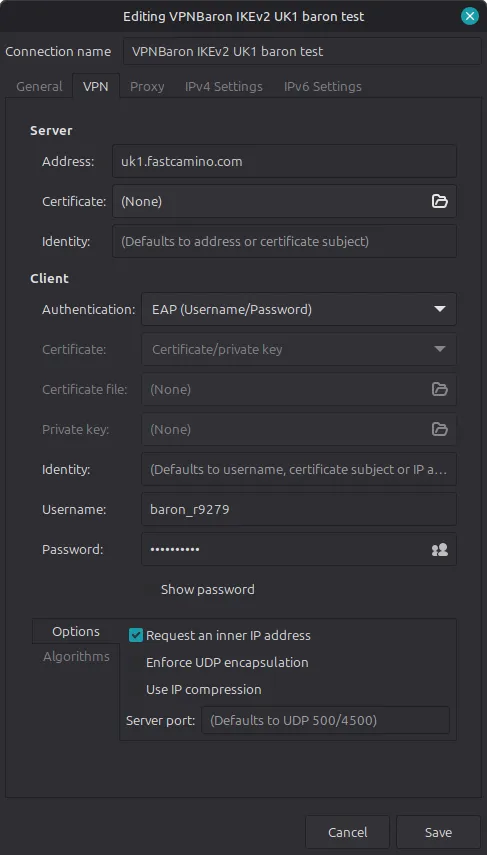Viewport: 487px width, 855px height.
Task: Click the Connection name field
Action: pos(302,52)
